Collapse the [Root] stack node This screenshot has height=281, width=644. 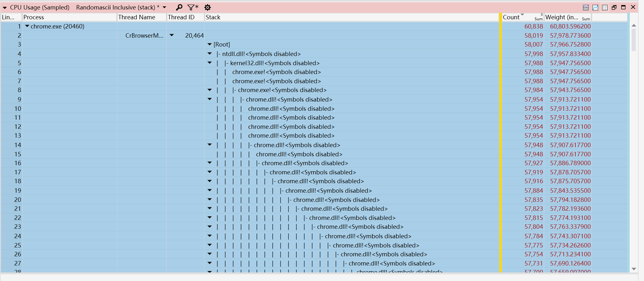(210, 44)
